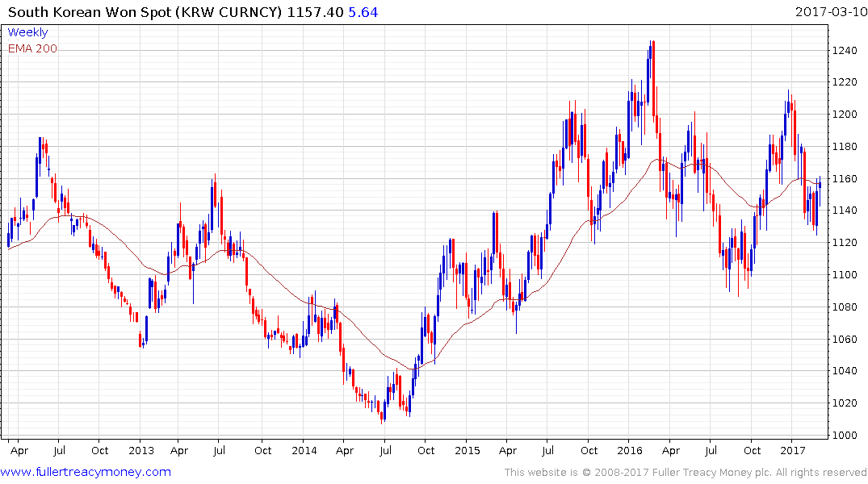Click the 1100 price axis label
868x484 pixels.
[x=845, y=275]
